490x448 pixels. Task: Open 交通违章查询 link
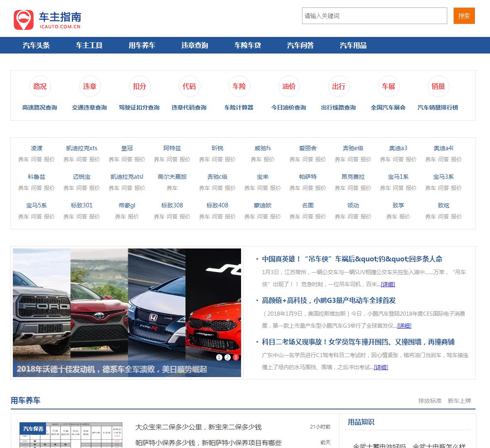89,107
